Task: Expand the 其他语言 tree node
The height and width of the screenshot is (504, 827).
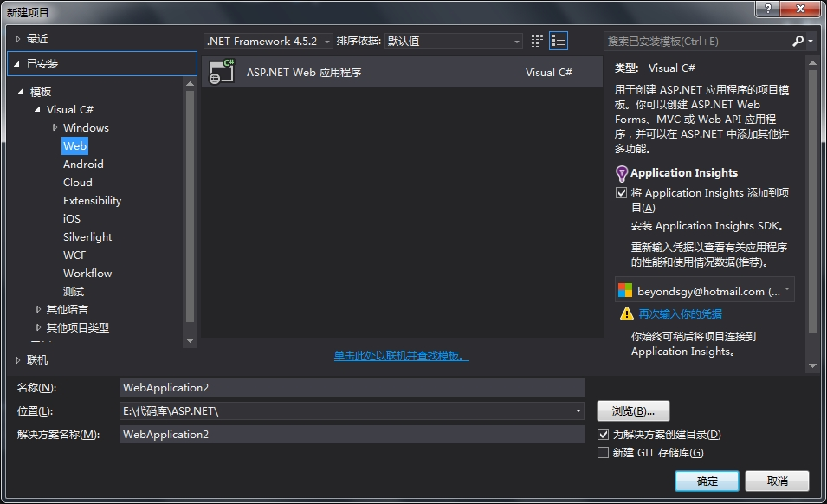Action: click(38, 309)
